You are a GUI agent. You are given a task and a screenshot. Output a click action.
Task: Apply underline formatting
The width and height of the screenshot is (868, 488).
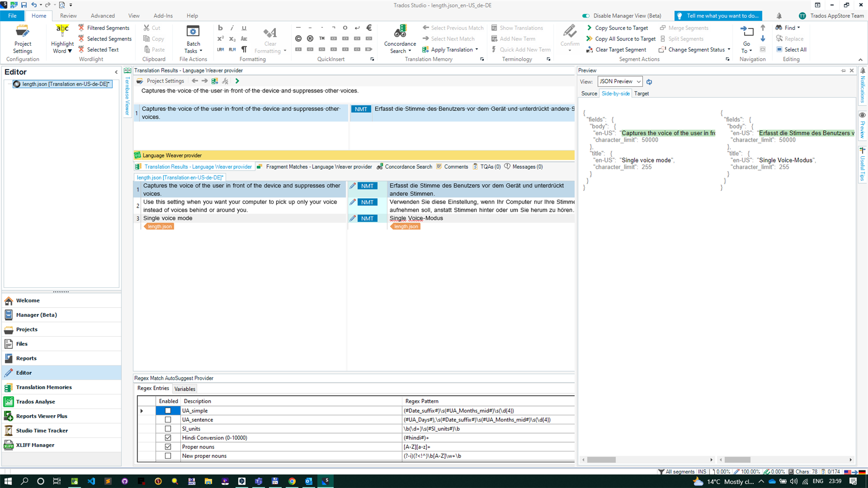[244, 28]
